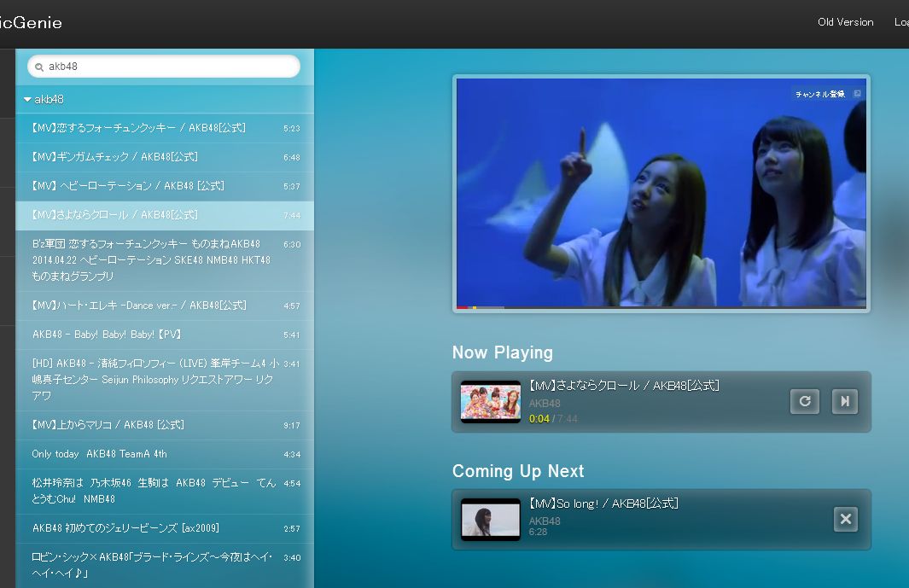The height and width of the screenshot is (588, 909).
Task: Play ハート・エレキ Dance ver. track
Action: [x=166, y=306]
